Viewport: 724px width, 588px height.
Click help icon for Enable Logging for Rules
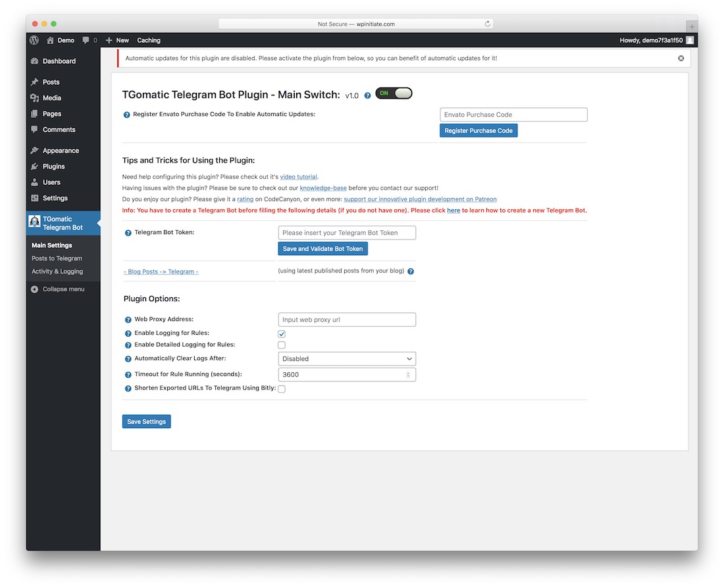[128, 333]
